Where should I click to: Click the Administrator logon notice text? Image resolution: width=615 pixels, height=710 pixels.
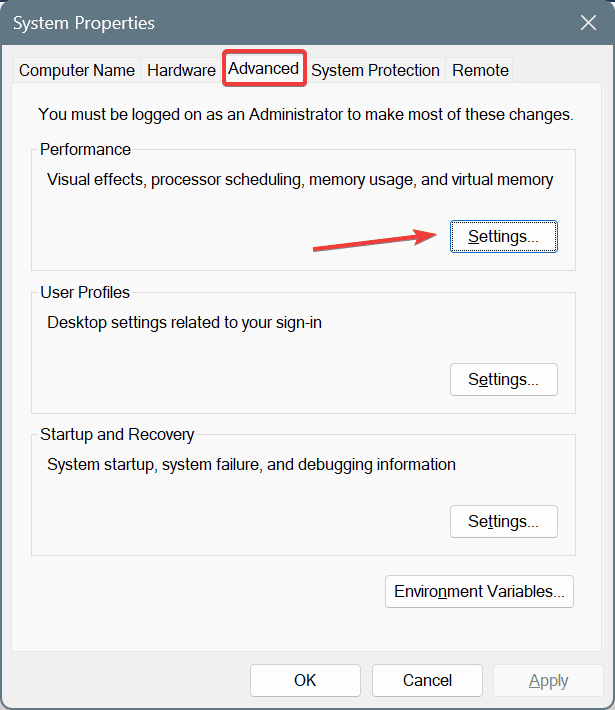pyautogui.click(x=305, y=115)
